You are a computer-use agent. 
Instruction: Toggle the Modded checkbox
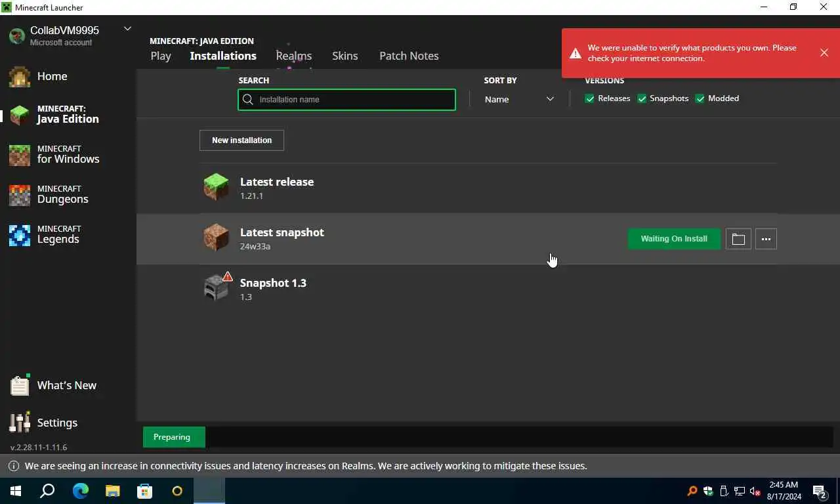[x=700, y=98]
